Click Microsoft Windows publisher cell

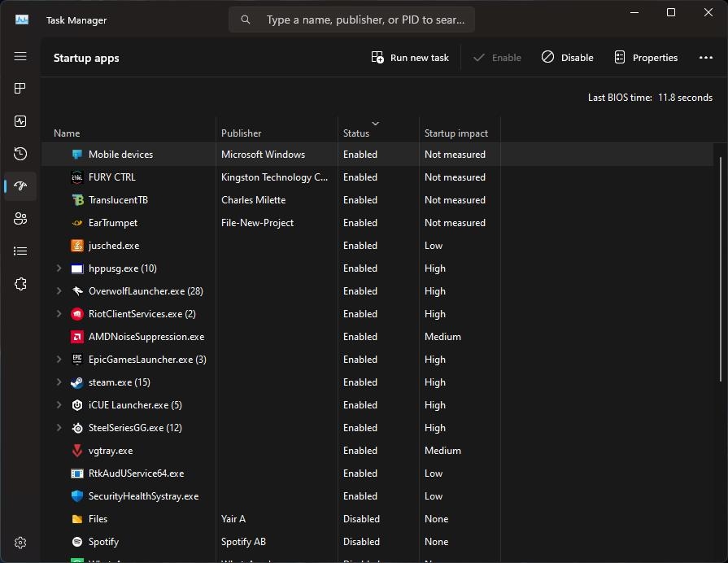point(263,155)
